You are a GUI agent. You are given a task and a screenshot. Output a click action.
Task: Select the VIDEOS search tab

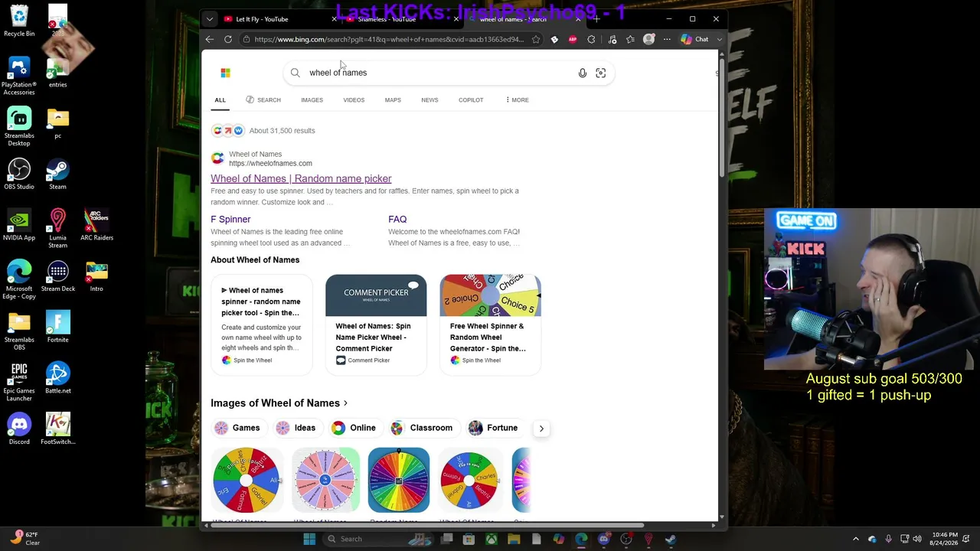(354, 100)
